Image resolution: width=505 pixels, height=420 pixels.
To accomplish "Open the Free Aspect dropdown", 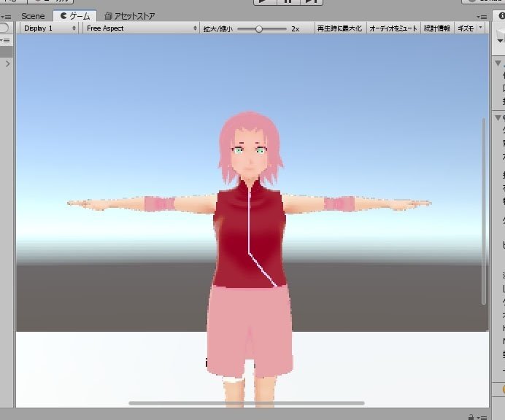I will pyautogui.click(x=141, y=28).
